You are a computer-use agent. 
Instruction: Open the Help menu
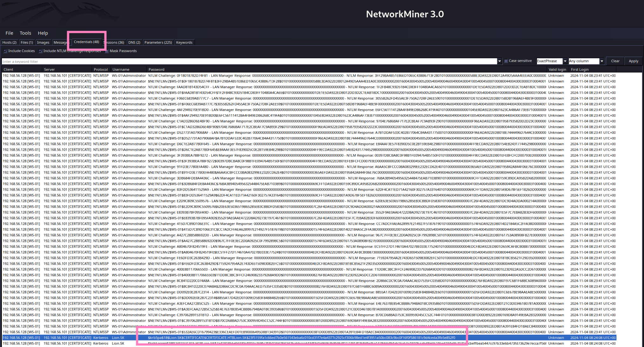[43, 33]
